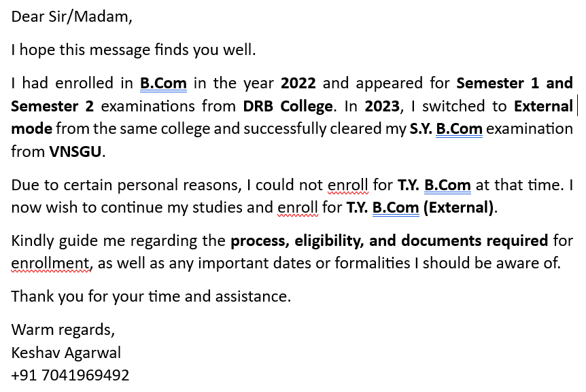
Task: Click the red-underlined word 'enrollment'
Action: click(x=51, y=263)
